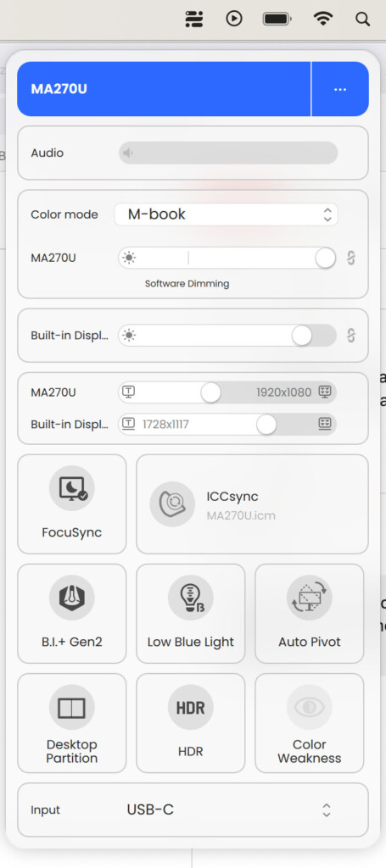Image resolution: width=386 pixels, height=868 pixels.
Task: Click the Built-in Display brightness link icon
Action: [x=351, y=336]
